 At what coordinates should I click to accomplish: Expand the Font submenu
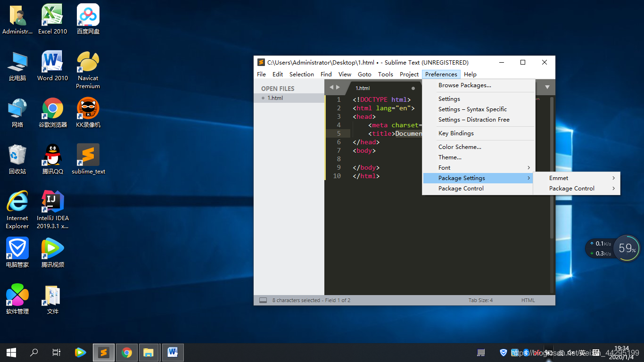pos(479,168)
